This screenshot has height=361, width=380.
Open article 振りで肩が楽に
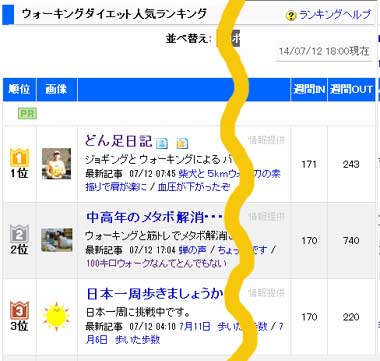(116, 187)
